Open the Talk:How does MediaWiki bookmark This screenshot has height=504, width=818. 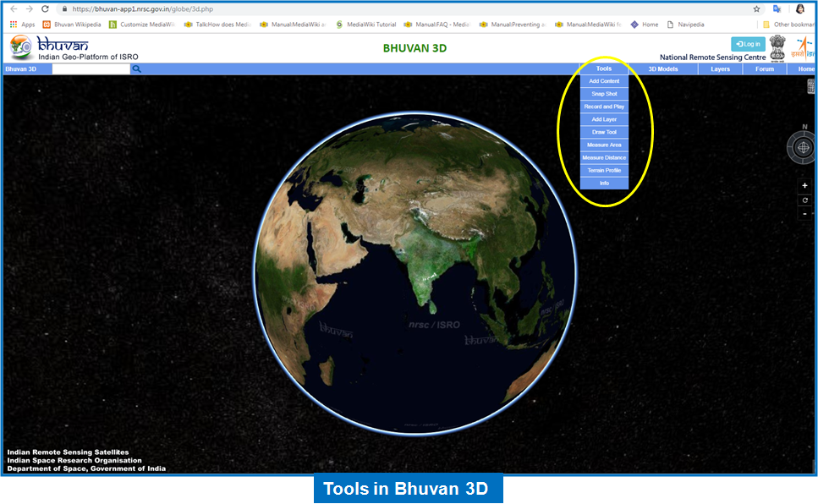217,25
